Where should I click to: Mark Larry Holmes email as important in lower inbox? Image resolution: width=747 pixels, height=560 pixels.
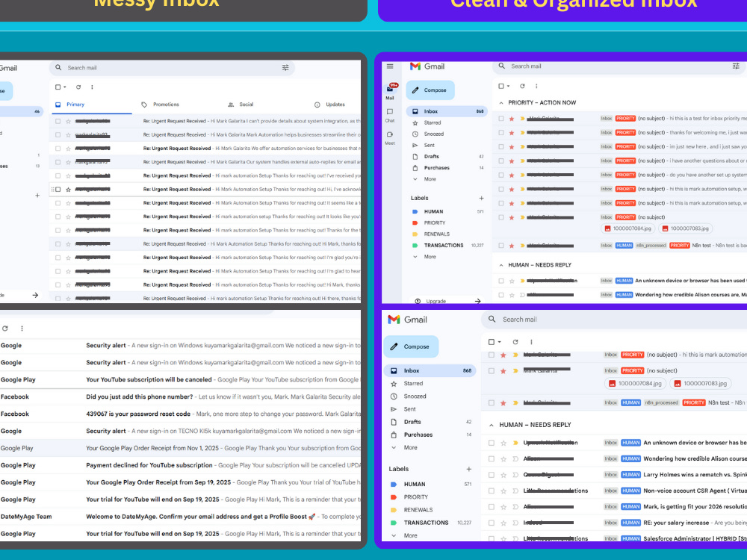[x=515, y=475]
